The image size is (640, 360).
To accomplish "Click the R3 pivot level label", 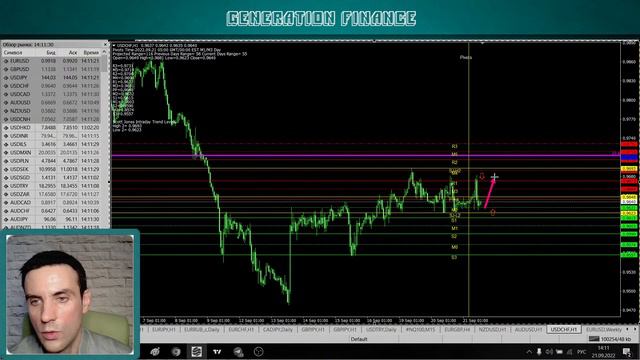I will click(x=454, y=146).
